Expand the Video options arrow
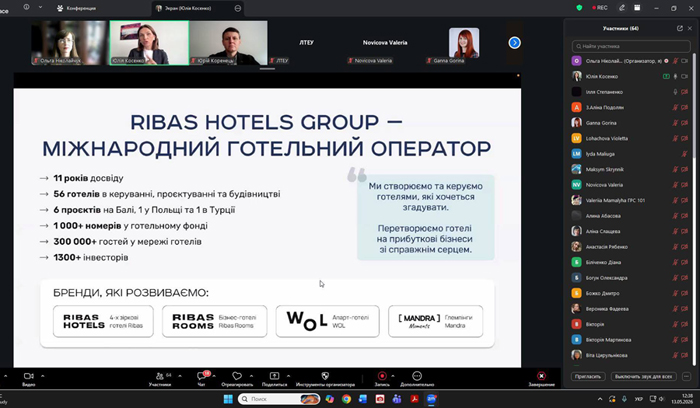 point(43,376)
